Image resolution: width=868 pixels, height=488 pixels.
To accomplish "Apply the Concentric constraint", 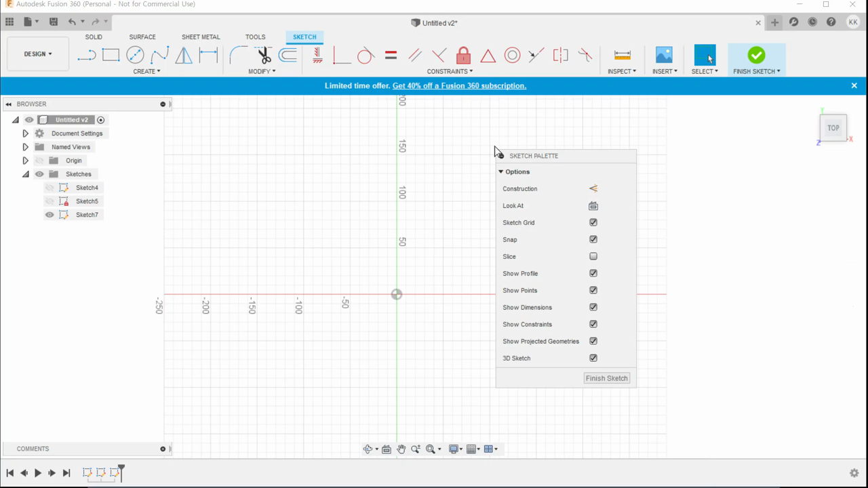I will pyautogui.click(x=512, y=56).
